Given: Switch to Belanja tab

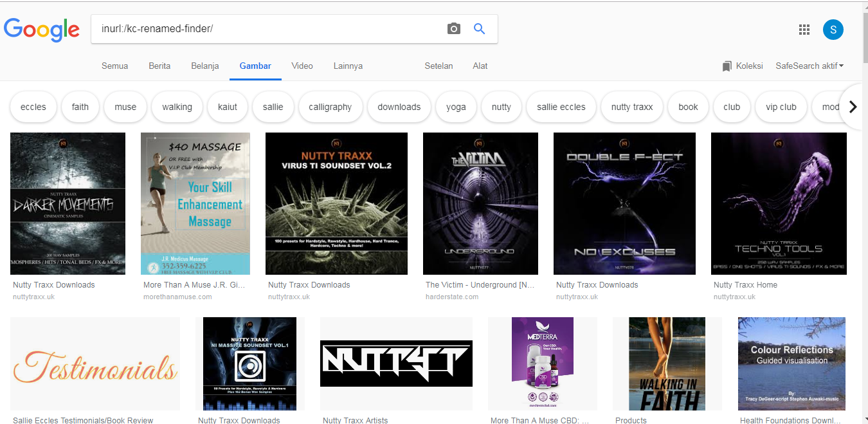Looking at the screenshot, I should click(205, 66).
